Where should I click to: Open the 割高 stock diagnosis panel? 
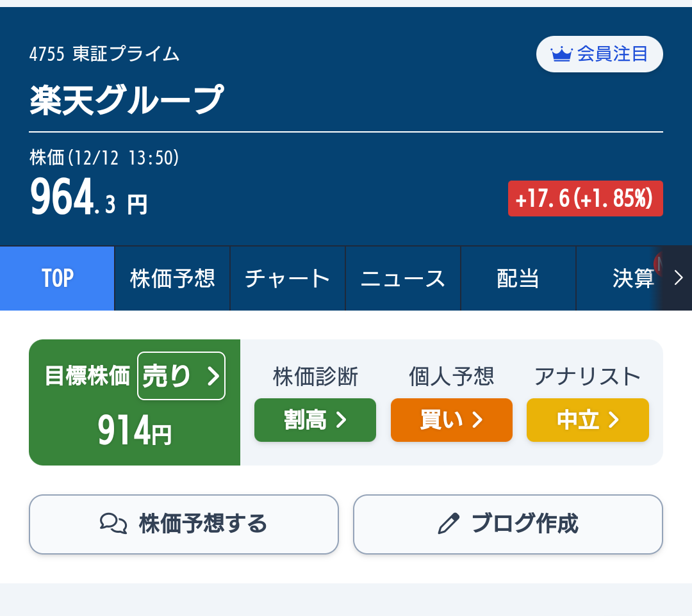[315, 420]
